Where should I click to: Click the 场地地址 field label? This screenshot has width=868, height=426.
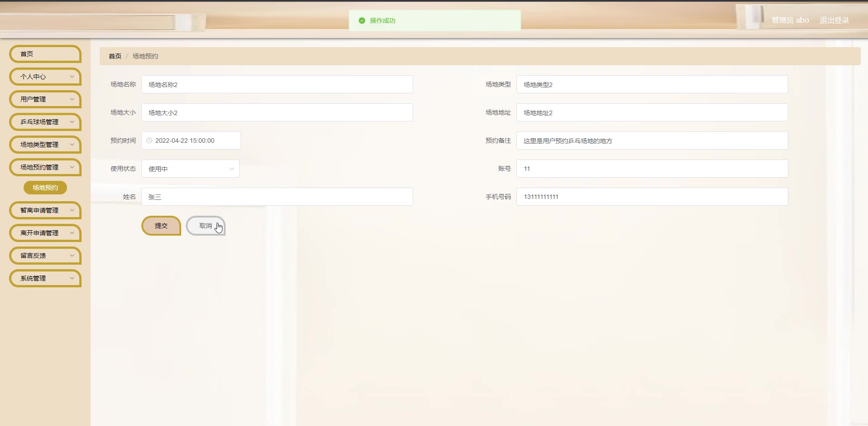[x=498, y=112]
